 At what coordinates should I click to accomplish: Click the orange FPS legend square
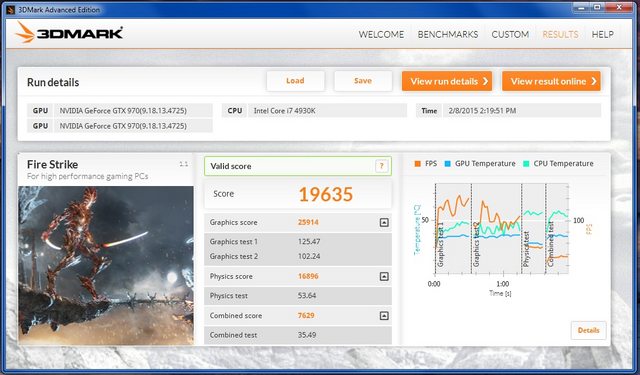[x=417, y=164]
